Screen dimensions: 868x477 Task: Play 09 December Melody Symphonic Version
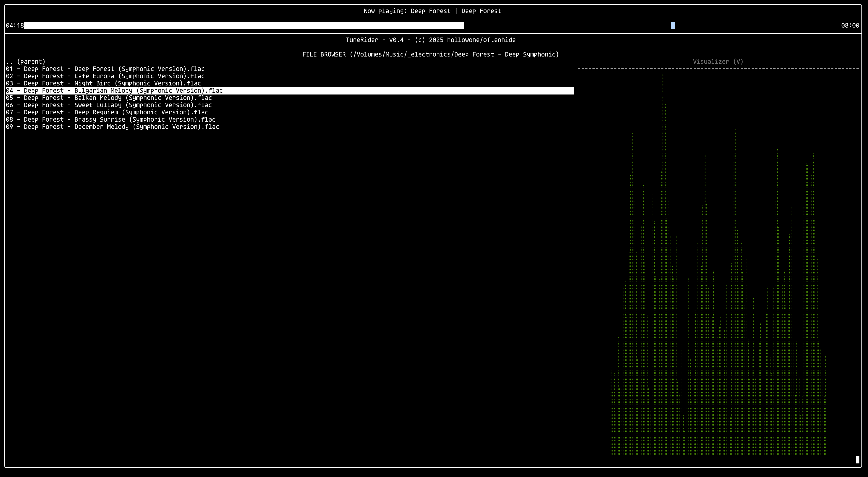pos(112,127)
